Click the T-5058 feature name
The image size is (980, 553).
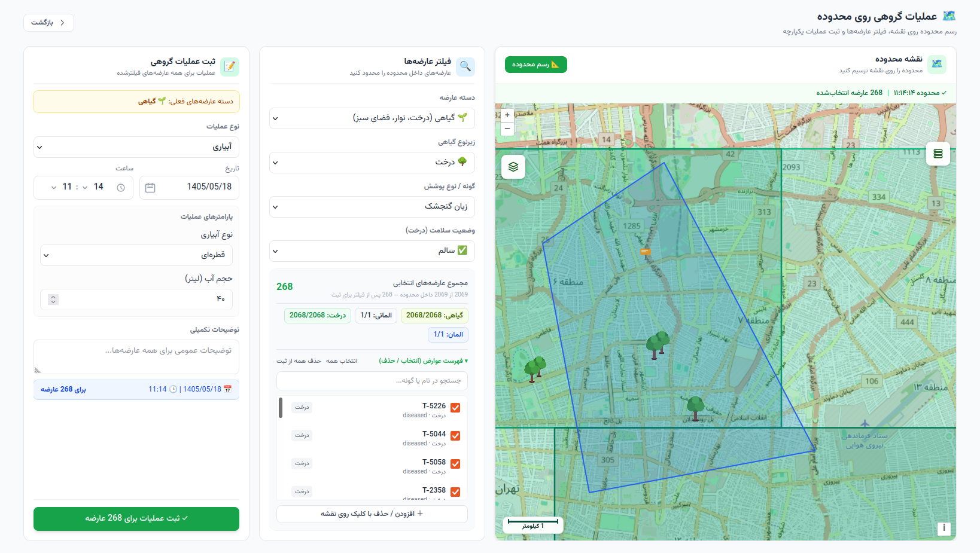tap(434, 462)
